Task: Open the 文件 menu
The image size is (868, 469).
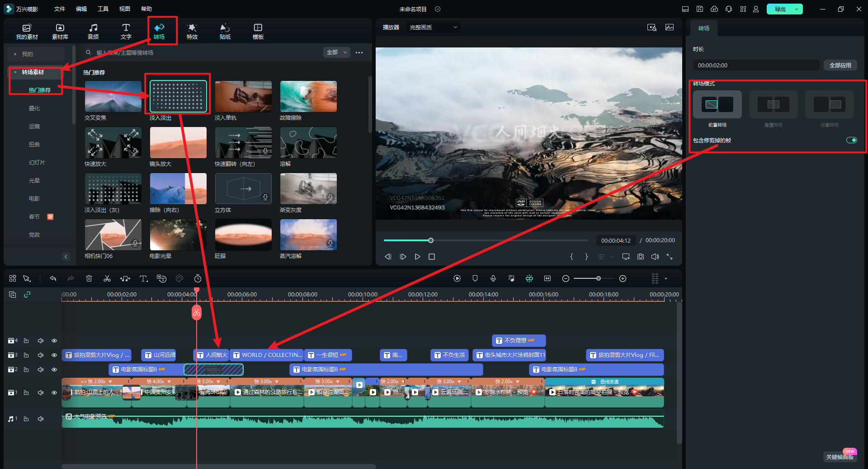Action: (60, 9)
